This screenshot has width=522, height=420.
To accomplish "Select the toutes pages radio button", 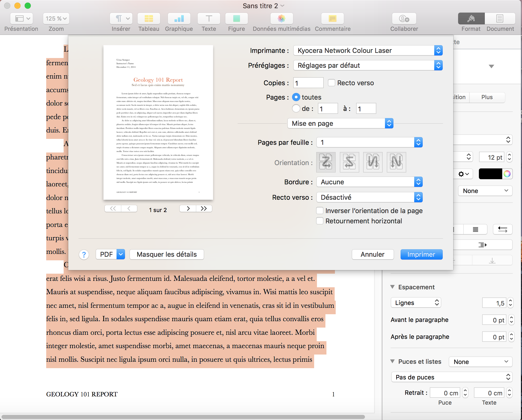I will (x=296, y=97).
